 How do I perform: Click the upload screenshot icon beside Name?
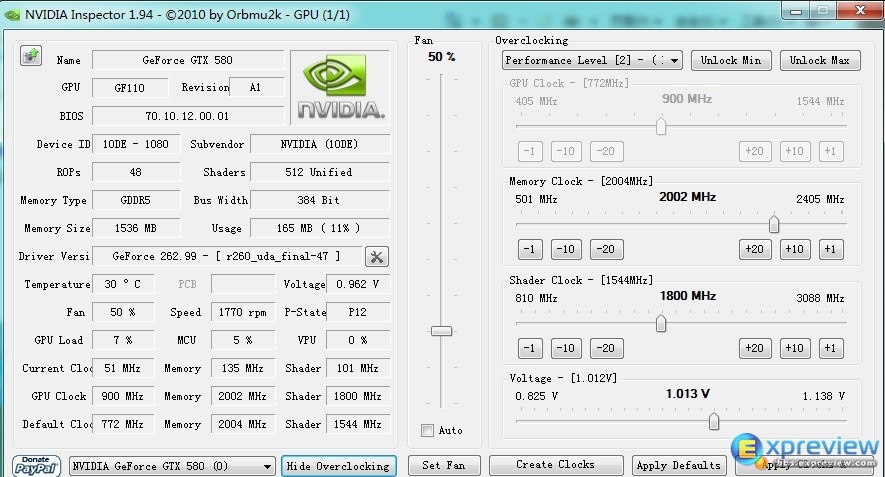(31, 56)
